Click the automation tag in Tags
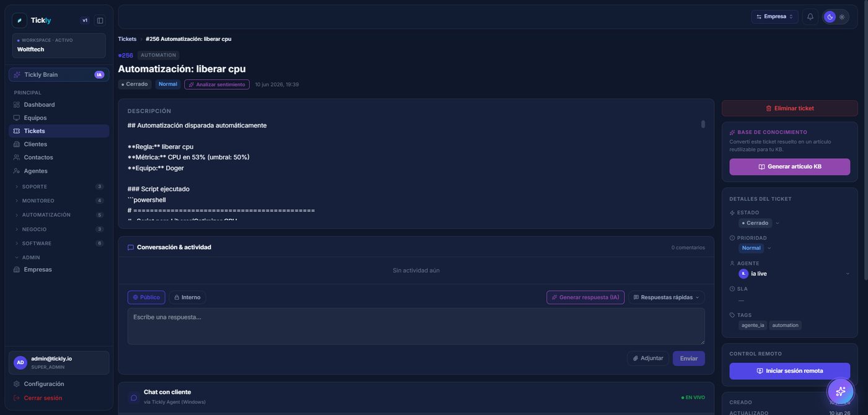 click(x=786, y=325)
